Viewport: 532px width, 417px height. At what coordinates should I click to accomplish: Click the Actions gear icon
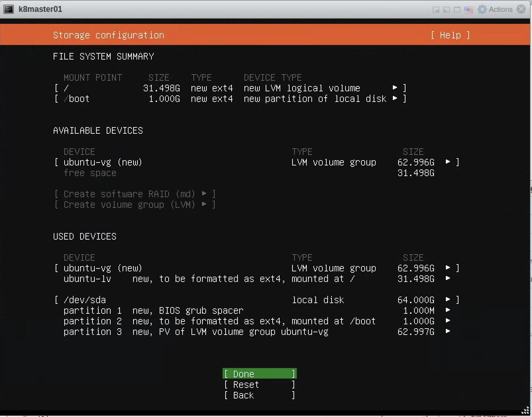pyautogui.click(x=482, y=9)
